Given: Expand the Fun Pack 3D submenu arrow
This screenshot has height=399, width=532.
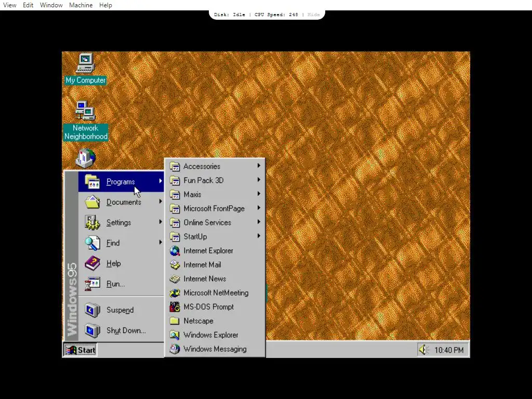Looking at the screenshot, I should click(259, 179).
